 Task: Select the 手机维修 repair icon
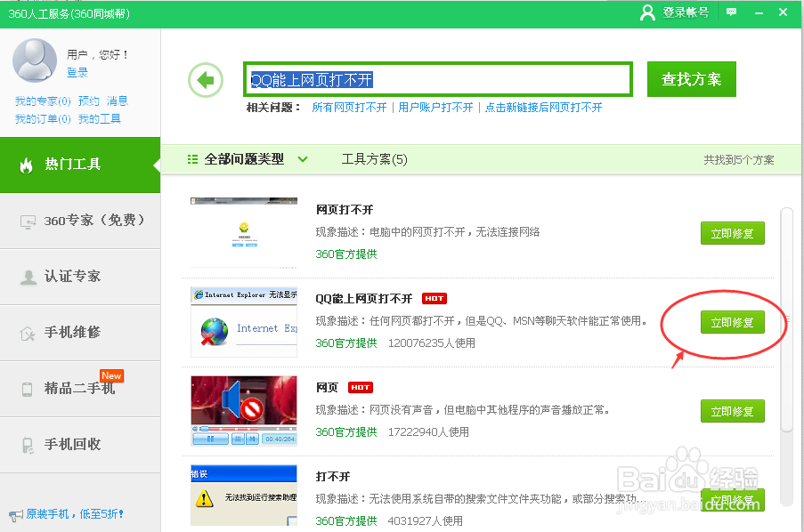28,333
